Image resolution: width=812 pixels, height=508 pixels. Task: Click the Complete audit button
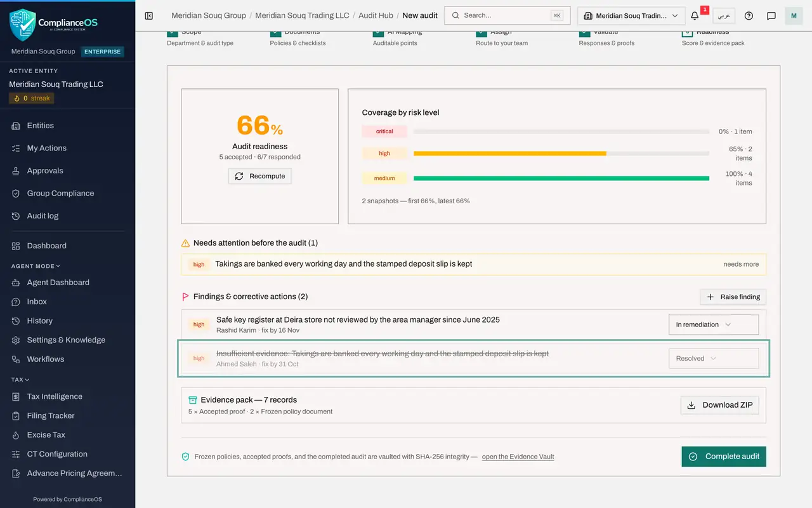click(724, 457)
